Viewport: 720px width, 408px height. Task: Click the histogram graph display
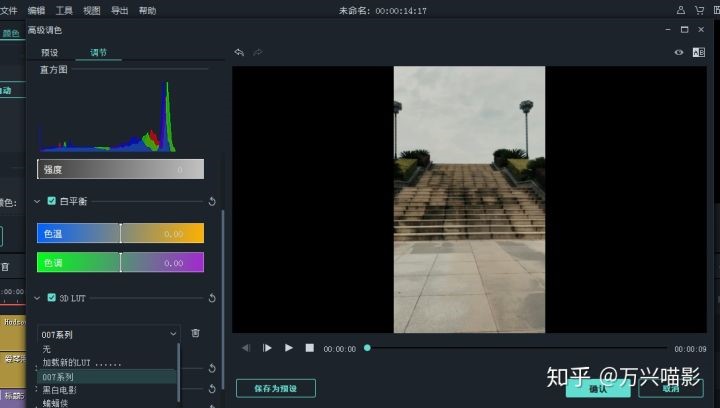tap(108, 117)
